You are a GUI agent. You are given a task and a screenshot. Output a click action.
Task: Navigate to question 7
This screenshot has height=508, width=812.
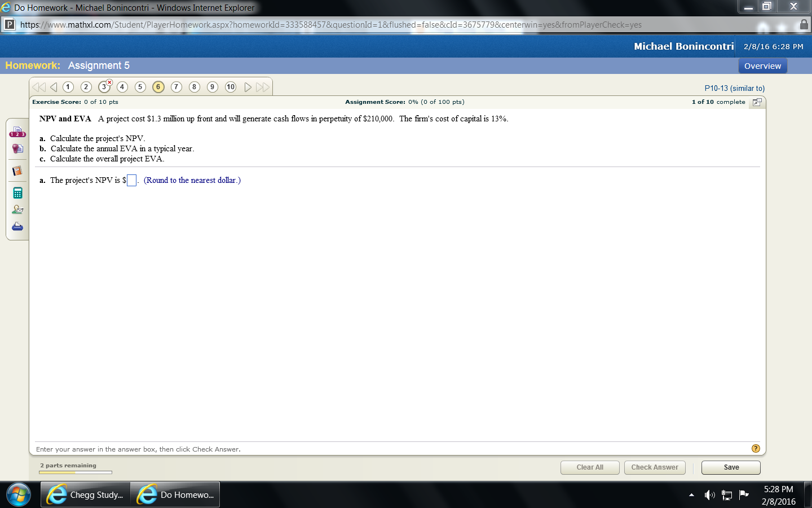pos(176,87)
